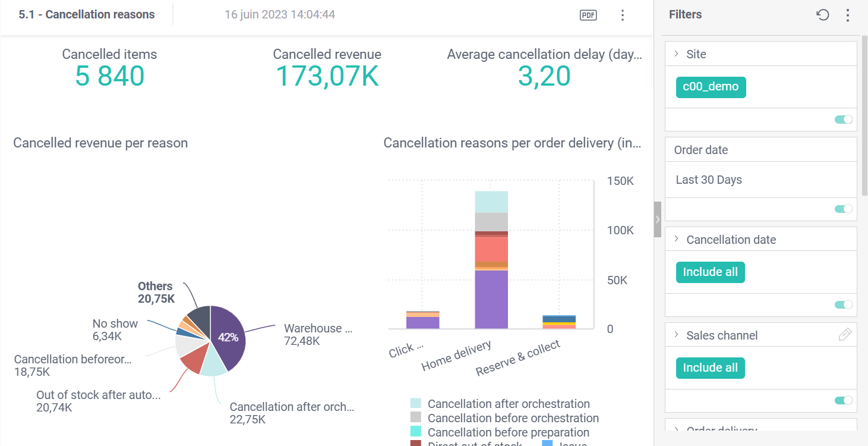Reset filters with the circular arrow icon
868x446 pixels.
point(823,15)
